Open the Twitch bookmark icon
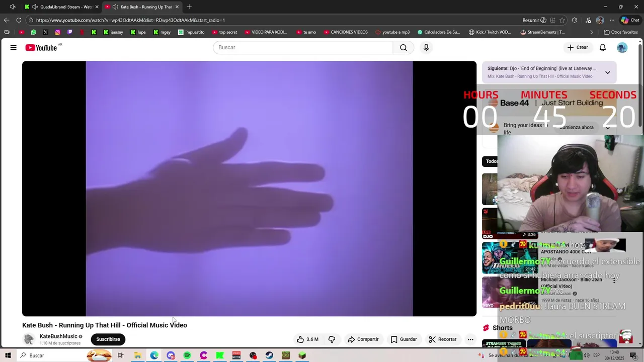 pyautogui.click(x=69, y=32)
